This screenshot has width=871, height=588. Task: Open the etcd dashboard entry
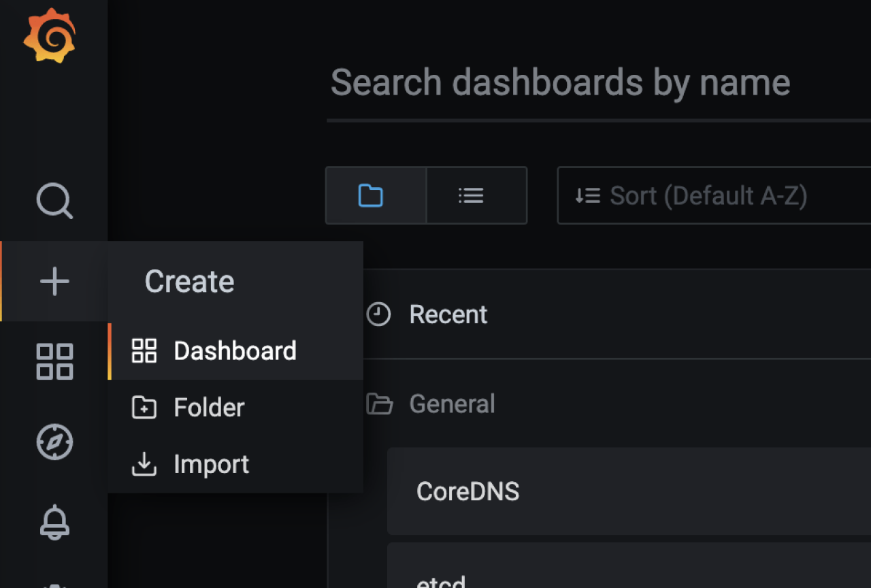click(x=441, y=578)
